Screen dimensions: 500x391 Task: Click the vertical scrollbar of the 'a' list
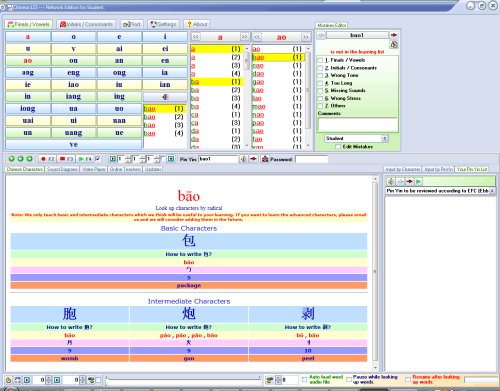tap(247, 97)
